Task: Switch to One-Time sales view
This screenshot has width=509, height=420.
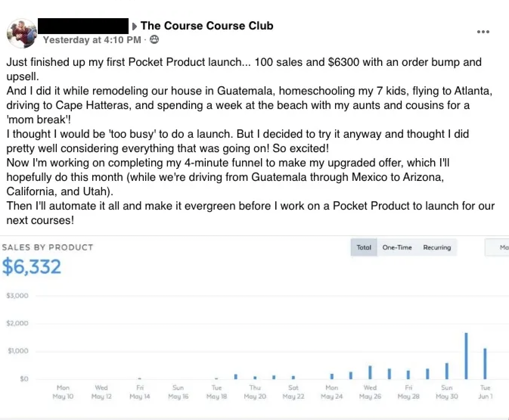Action: pyautogui.click(x=397, y=247)
